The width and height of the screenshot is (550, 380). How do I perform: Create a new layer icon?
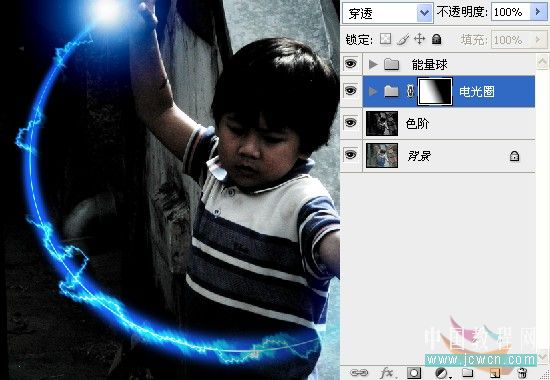495,373
